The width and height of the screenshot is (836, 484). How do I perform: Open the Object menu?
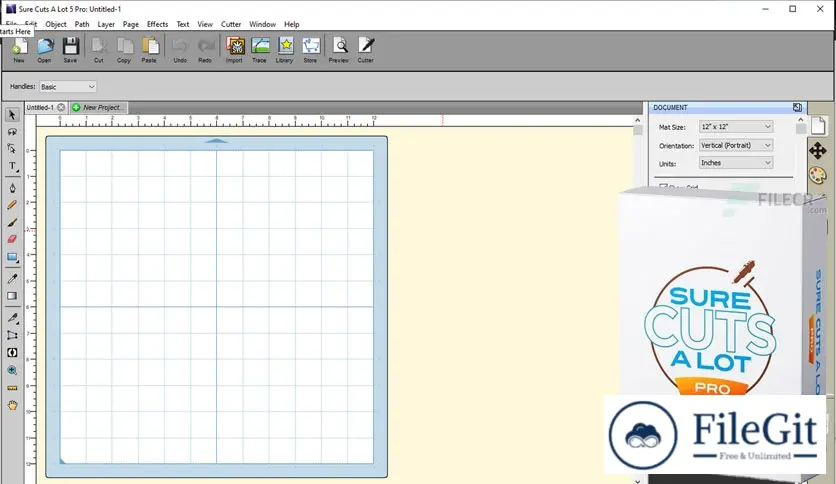[x=56, y=24]
